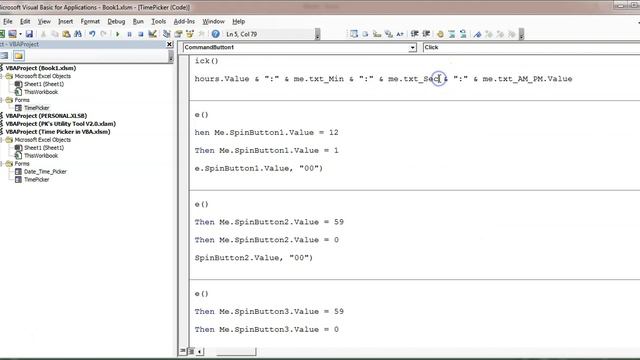Select TimePicker form under Time Picker project
This screenshot has width=640, height=360.
point(36,180)
